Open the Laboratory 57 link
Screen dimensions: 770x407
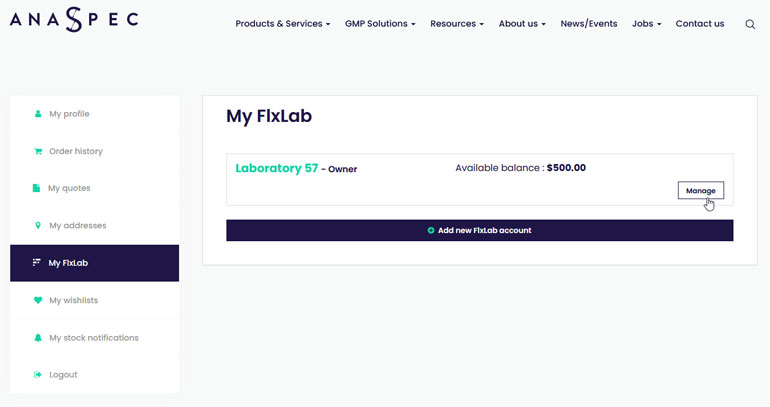click(x=277, y=168)
